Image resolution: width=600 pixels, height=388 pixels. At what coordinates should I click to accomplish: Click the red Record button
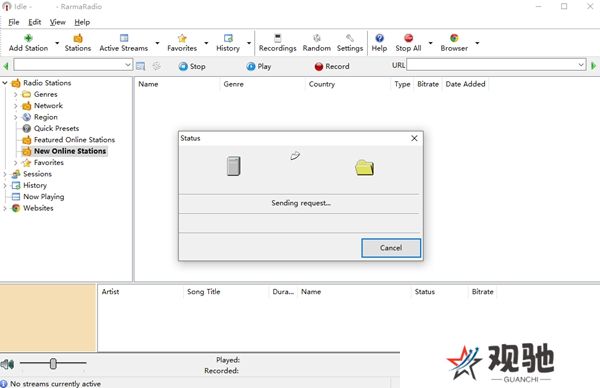(x=332, y=66)
